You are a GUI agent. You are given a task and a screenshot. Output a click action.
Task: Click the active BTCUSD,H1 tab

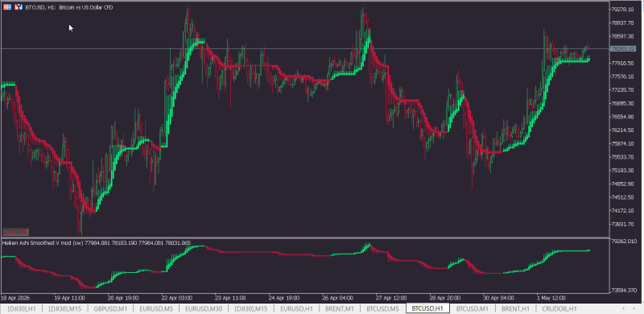(427, 308)
